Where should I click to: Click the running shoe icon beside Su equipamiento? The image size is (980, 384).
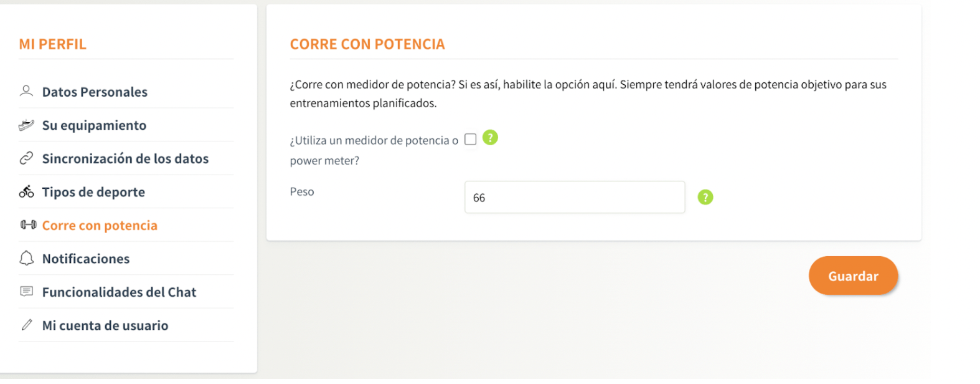point(26,125)
